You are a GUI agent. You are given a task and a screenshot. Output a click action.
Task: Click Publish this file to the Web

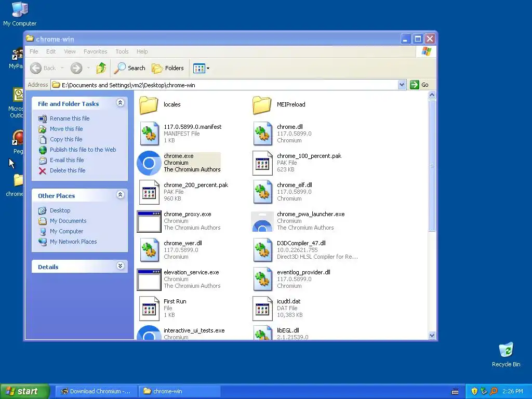tap(83, 150)
